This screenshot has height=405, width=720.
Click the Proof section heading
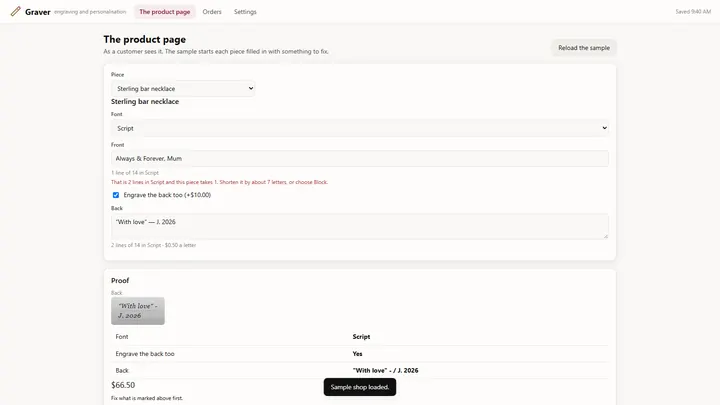pyautogui.click(x=120, y=281)
